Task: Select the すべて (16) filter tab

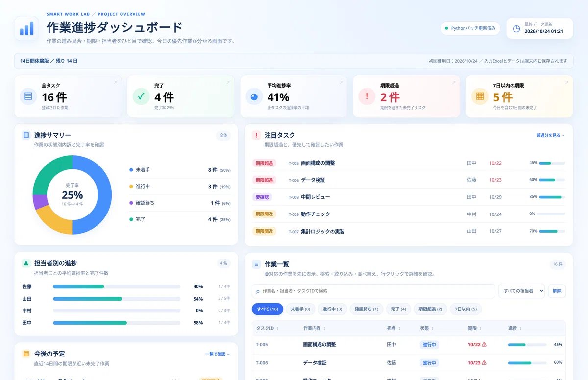Action: pyautogui.click(x=268, y=309)
